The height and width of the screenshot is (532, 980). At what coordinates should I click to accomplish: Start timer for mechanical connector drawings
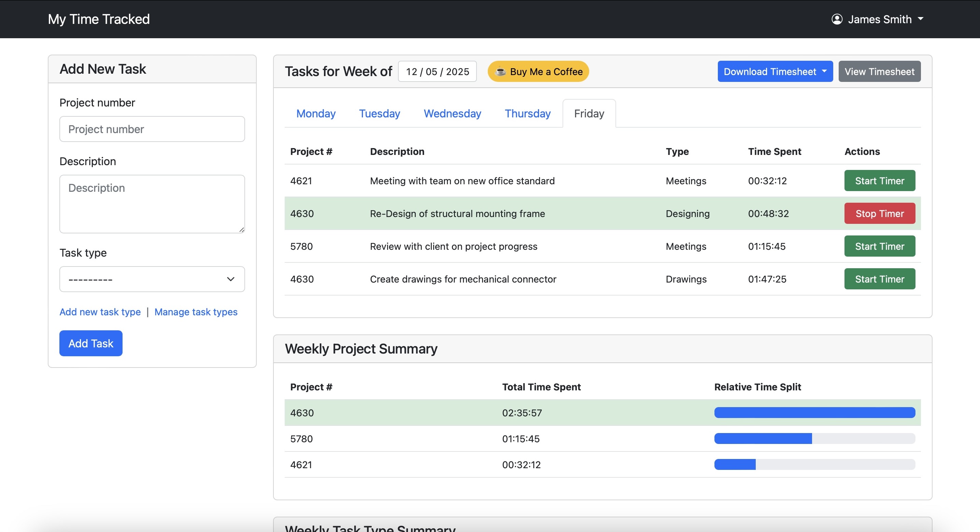[879, 279]
